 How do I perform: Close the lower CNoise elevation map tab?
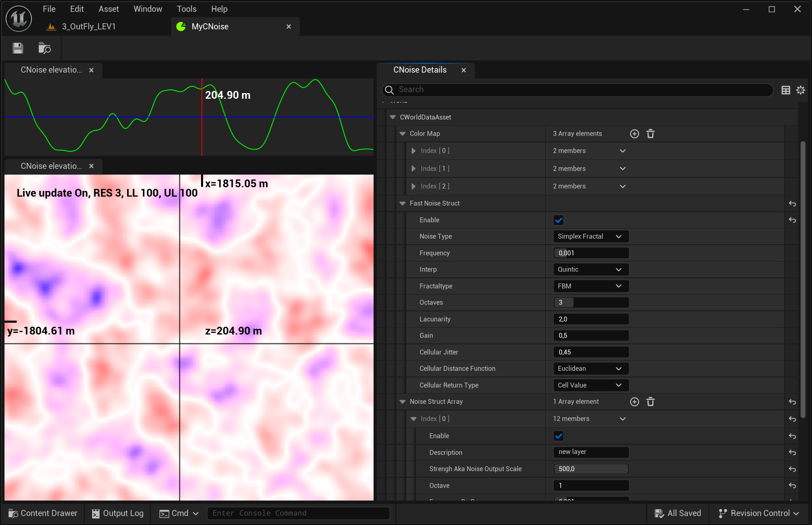pyautogui.click(x=91, y=166)
